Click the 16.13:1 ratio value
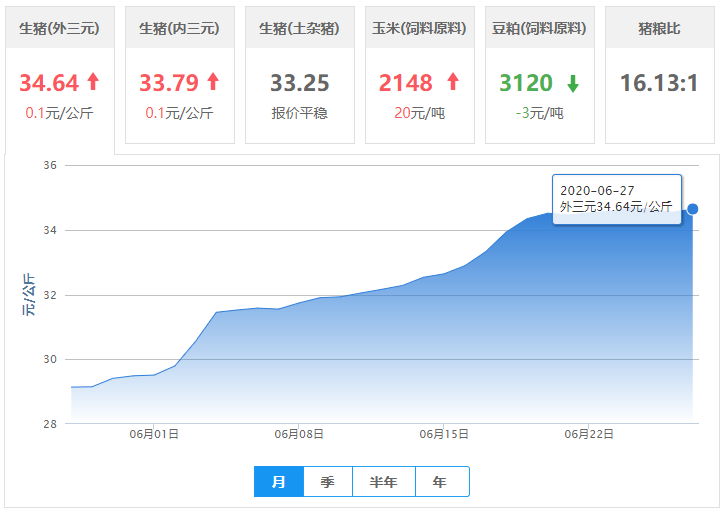Image resolution: width=726 pixels, height=514 pixels. tap(659, 83)
